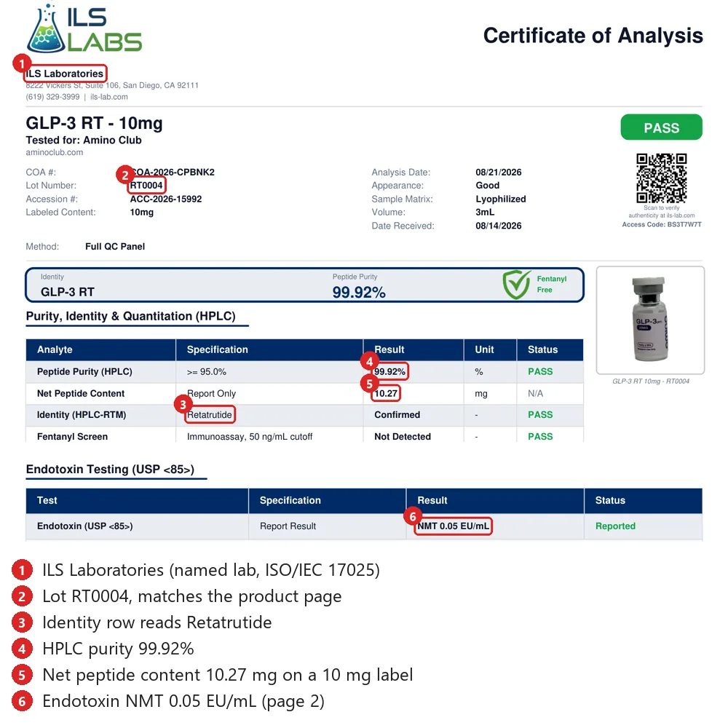This screenshot has width=728, height=728.
Task: Click vial caption GLP-3 RT 10mg - RT0004
Action: click(650, 381)
